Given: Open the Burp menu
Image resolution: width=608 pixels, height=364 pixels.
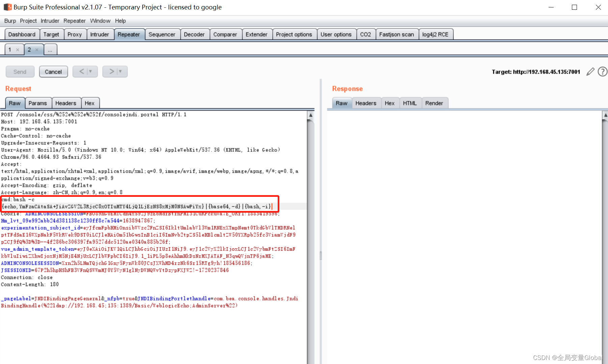Looking at the screenshot, I should pyautogui.click(x=10, y=21).
